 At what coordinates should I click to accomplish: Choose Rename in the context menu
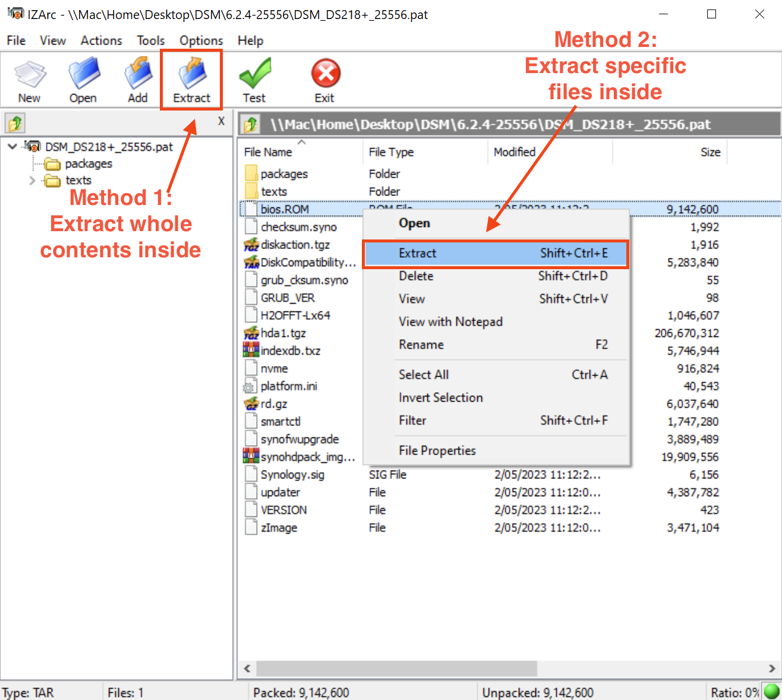(496, 345)
